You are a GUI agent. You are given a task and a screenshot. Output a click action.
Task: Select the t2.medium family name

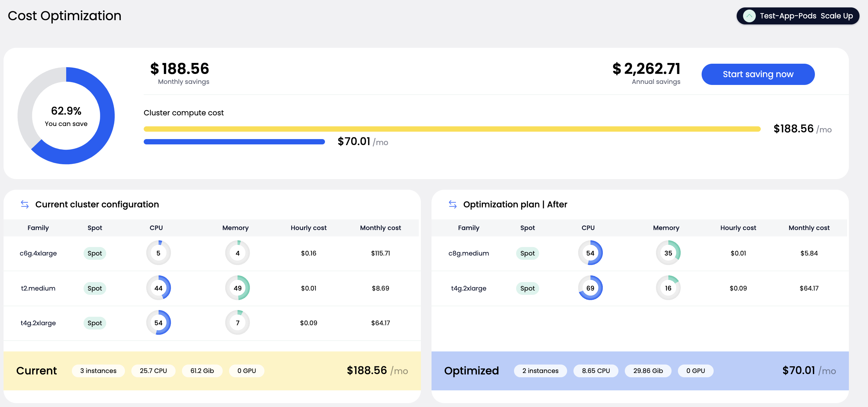tap(38, 288)
